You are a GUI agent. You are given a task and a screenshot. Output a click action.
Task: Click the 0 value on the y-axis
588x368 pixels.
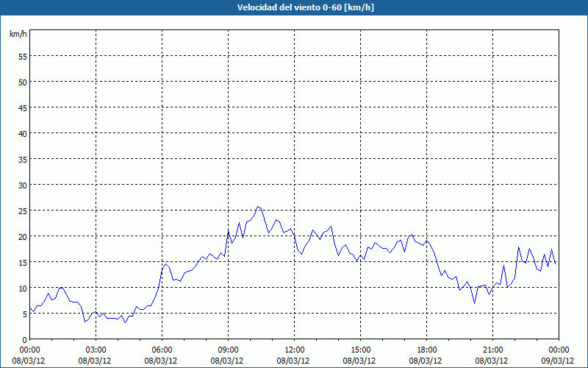click(24, 340)
